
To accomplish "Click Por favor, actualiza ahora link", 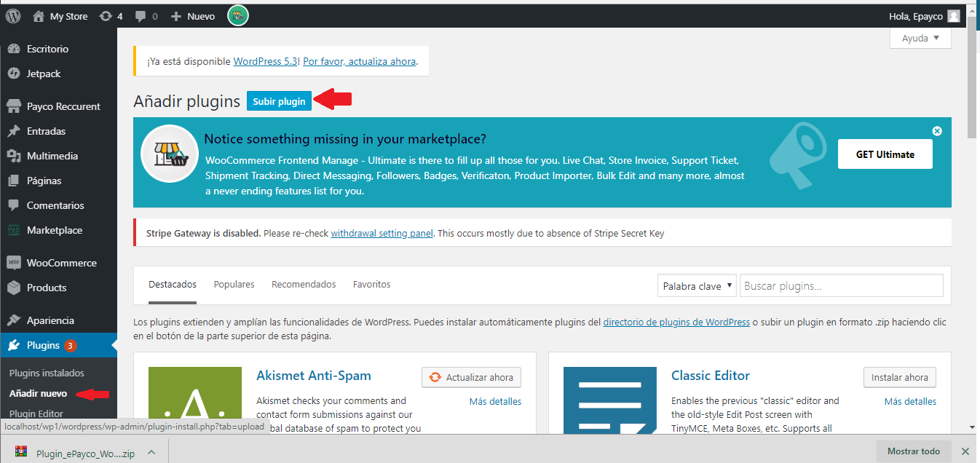I will tap(360, 62).
